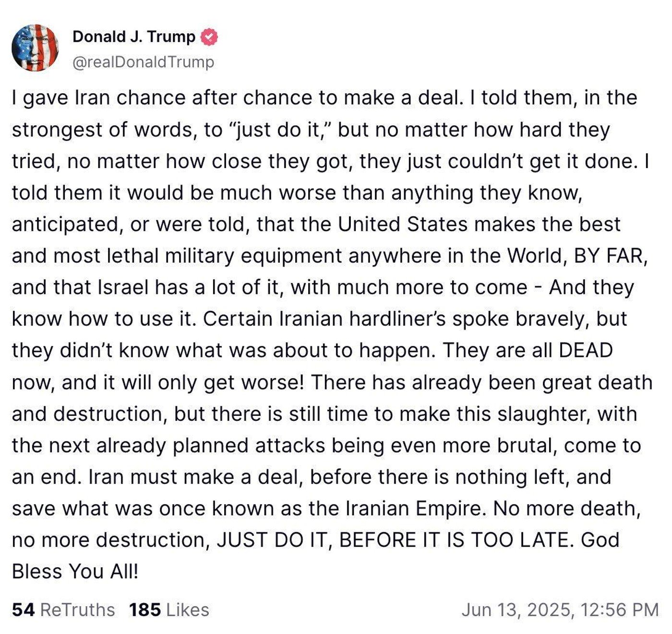This screenshot has height=634, width=672.
Task: Click the ReTruths count number 54
Action: [24, 610]
